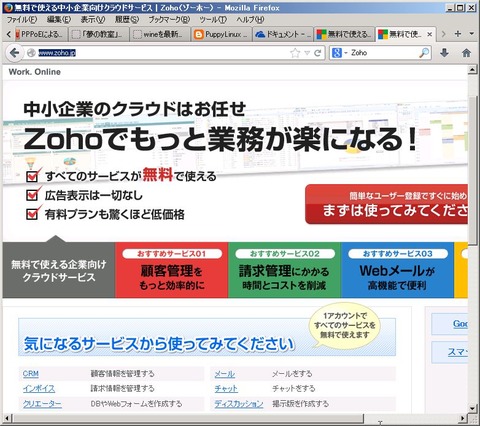480x426 pixels.
Task: Click the Goo... link in right sidebar
Action: 460,324
